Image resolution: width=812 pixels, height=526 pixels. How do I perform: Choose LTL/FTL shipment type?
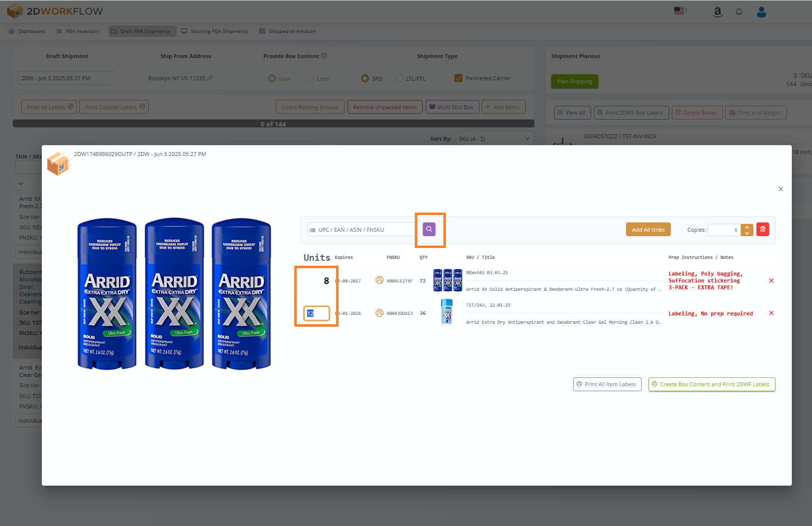coord(399,78)
